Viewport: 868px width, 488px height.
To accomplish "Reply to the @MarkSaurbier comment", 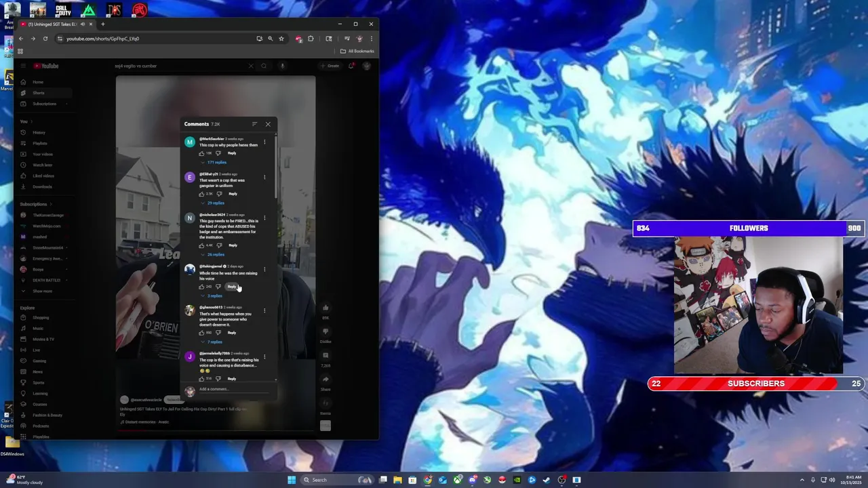I will pos(232,153).
